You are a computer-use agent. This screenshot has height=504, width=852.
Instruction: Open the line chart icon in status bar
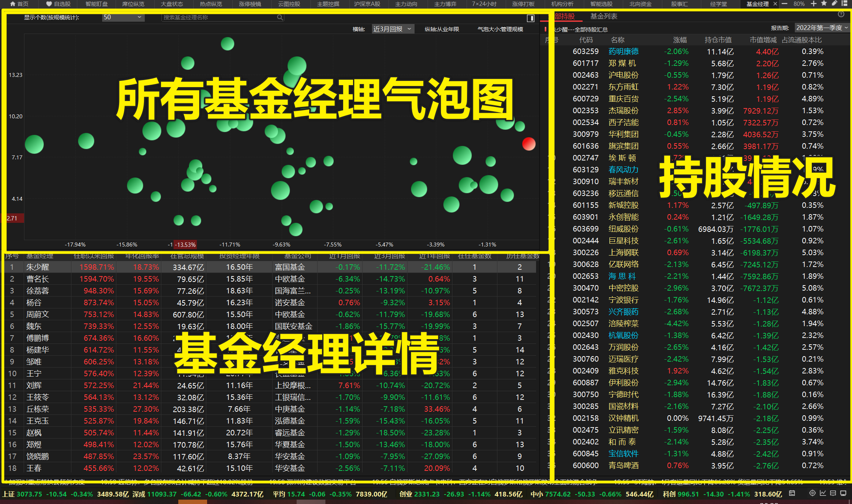(823, 493)
